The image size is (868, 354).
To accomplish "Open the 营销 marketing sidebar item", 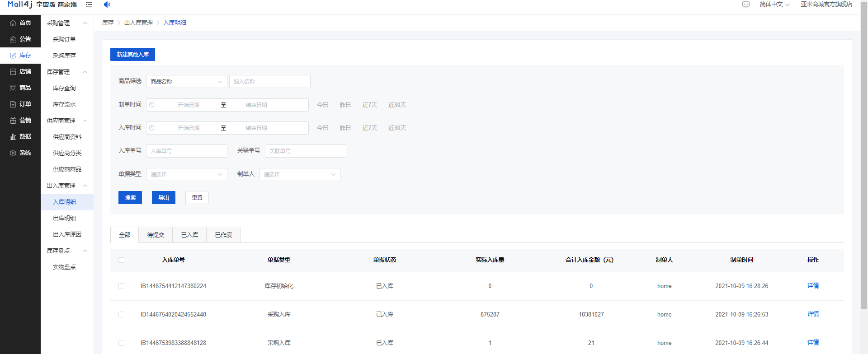I will pos(20,120).
